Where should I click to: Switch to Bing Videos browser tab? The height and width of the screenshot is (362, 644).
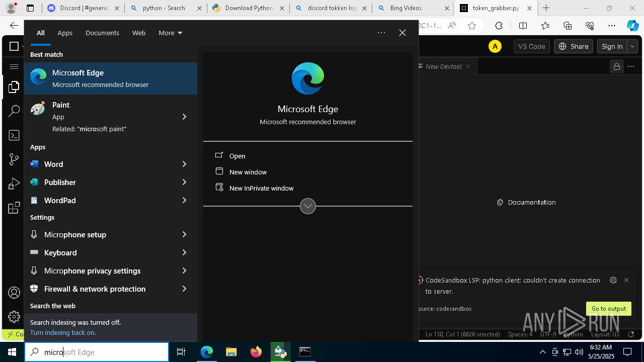tap(413, 8)
